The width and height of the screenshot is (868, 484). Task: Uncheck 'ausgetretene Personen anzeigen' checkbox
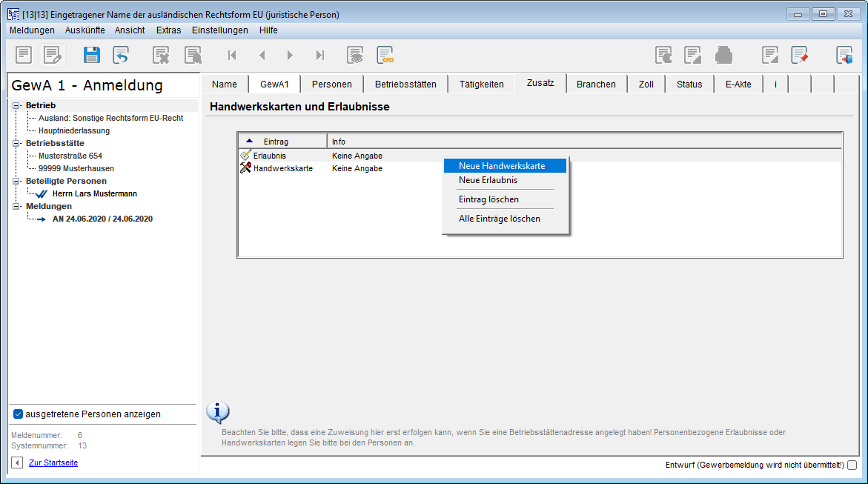click(x=19, y=414)
